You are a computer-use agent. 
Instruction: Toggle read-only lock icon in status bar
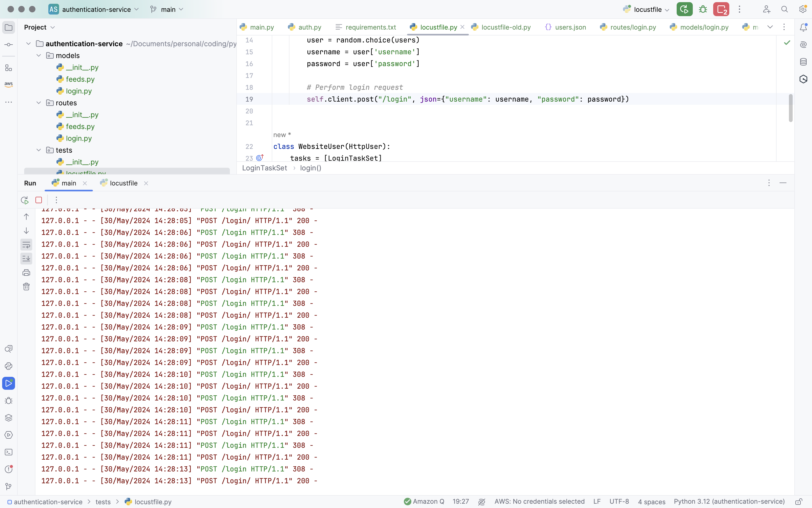click(x=799, y=502)
